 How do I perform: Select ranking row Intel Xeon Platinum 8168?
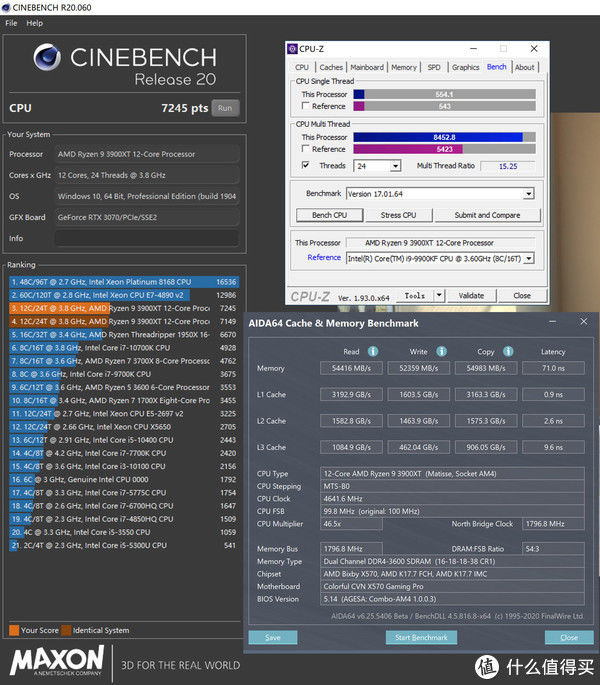(124, 282)
